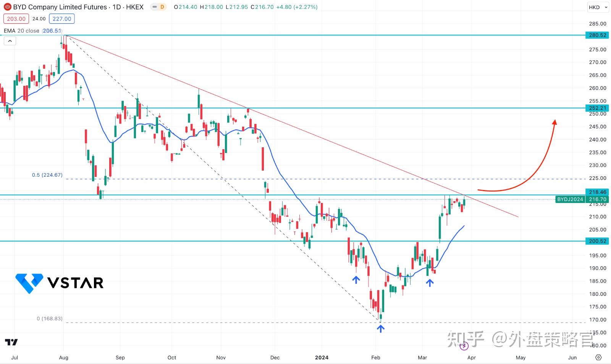Click the 216.70 current price tag

click(598, 199)
